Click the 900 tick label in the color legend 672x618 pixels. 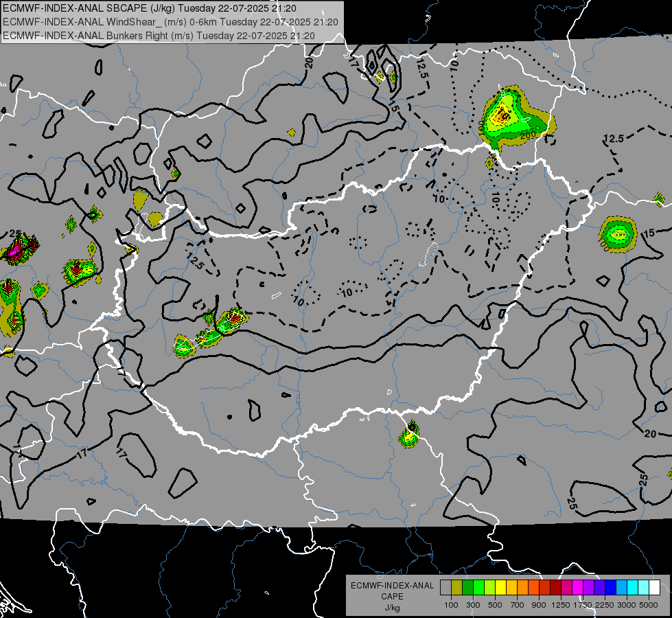[x=539, y=605]
